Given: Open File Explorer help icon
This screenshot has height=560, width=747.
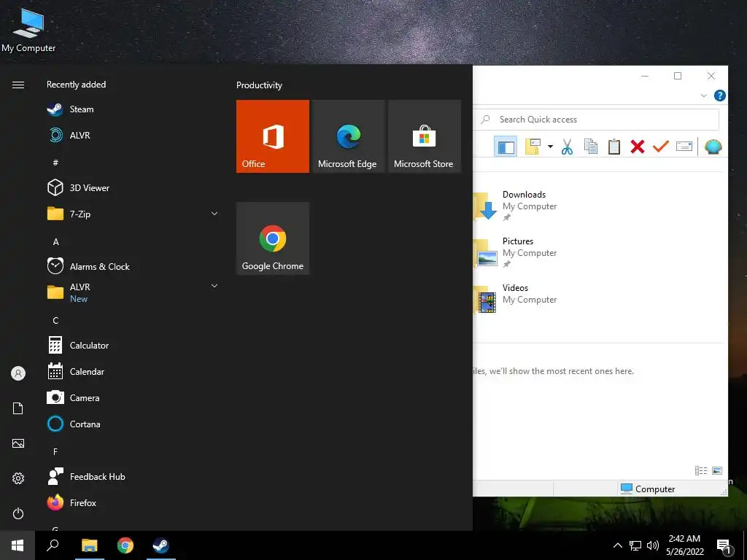Looking at the screenshot, I should coord(720,96).
